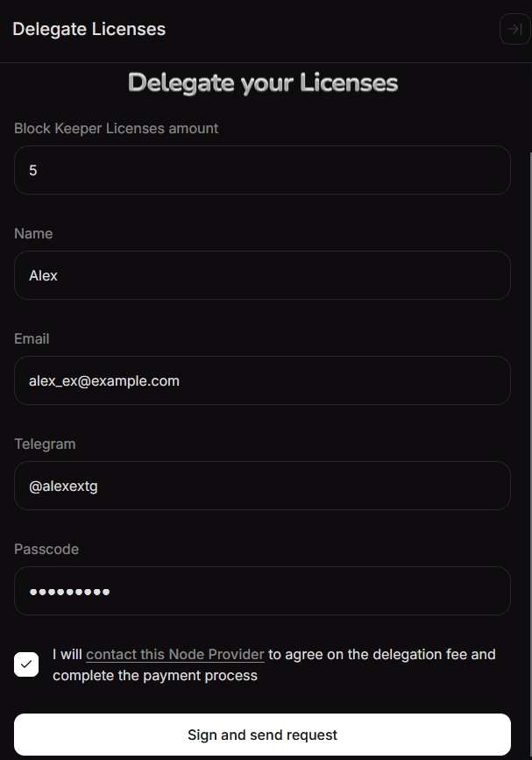Click the Delegate your Licenses heading

click(263, 83)
